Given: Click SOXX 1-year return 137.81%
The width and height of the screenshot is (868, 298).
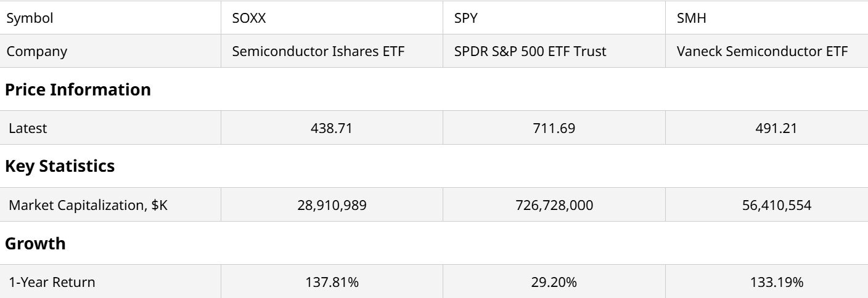Looking at the screenshot, I should click(332, 283).
